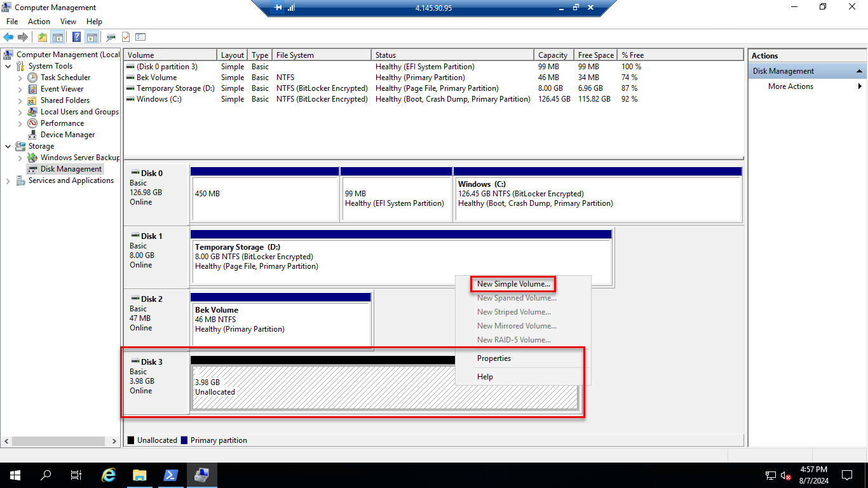Toggle the Show/Hide Console Tree toolbar icon

pyautogui.click(x=58, y=37)
